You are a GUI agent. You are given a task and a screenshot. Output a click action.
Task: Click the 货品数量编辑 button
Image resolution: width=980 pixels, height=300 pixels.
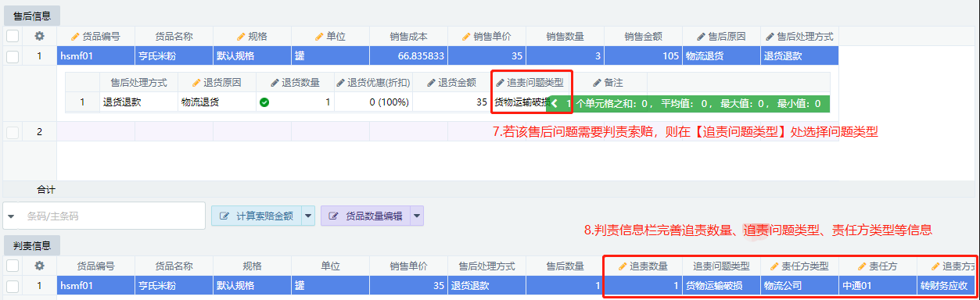(366, 216)
